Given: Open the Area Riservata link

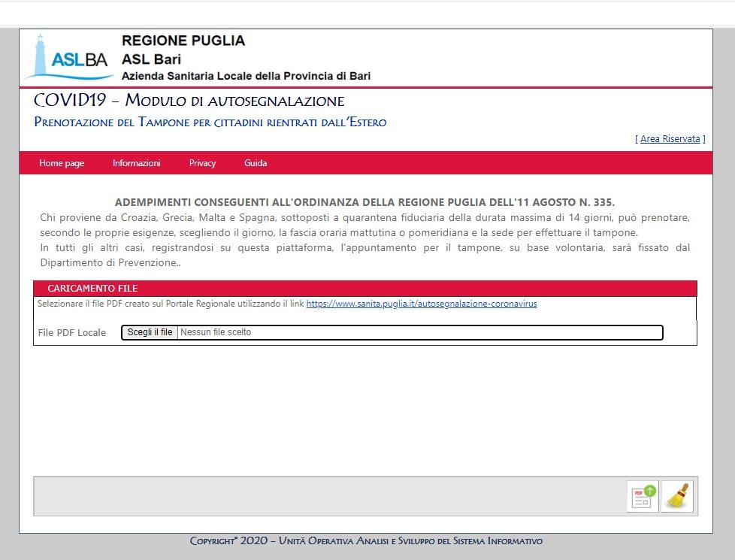Looking at the screenshot, I should click(x=668, y=138).
